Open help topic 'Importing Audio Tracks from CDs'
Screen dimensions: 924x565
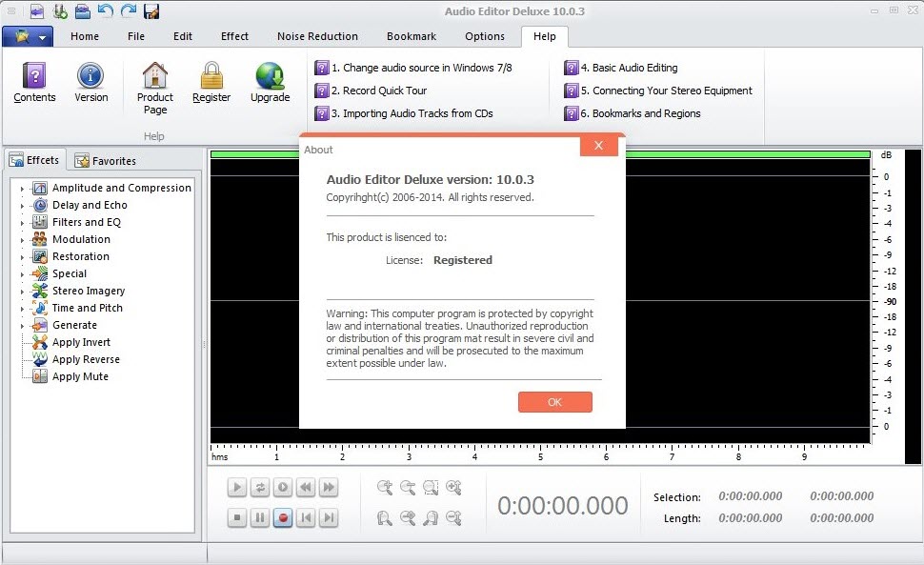point(404,113)
